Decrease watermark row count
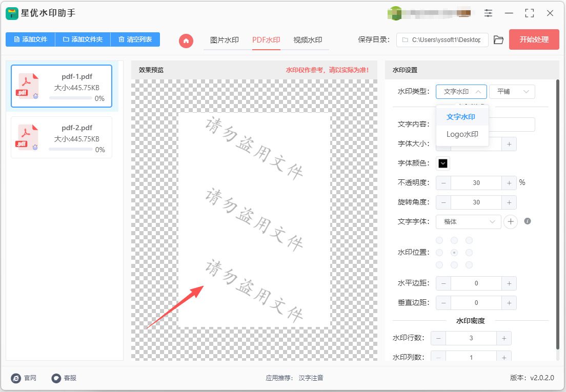This screenshot has width=566, height=392. pos(438,338)
